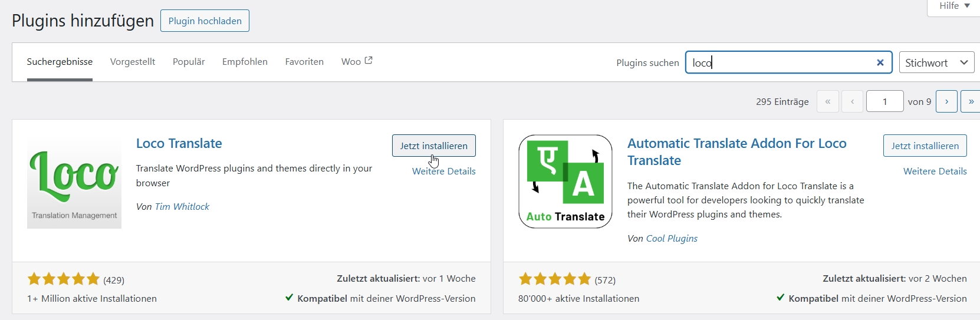Open Weitere Details for Loco Translate
Image resolution: width=980 pixels, height=320 pixels.
coord(443,171)
